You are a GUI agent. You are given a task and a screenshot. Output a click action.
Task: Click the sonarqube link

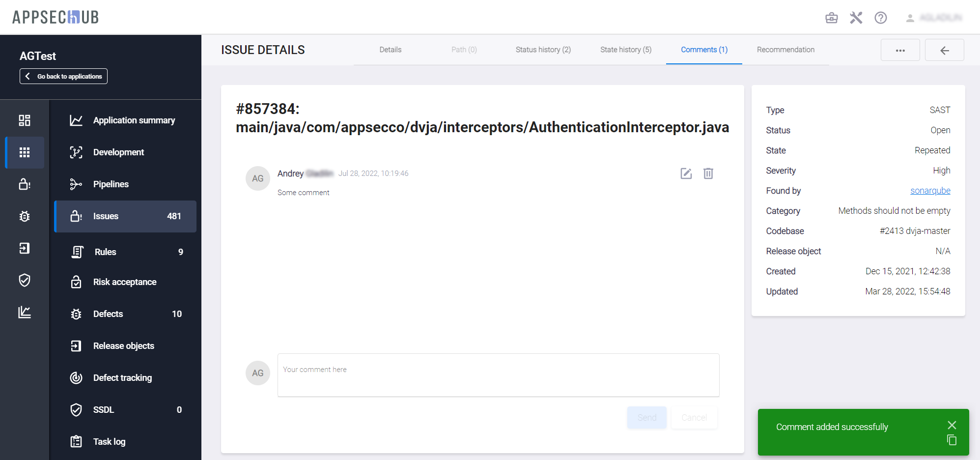[930, 191]
